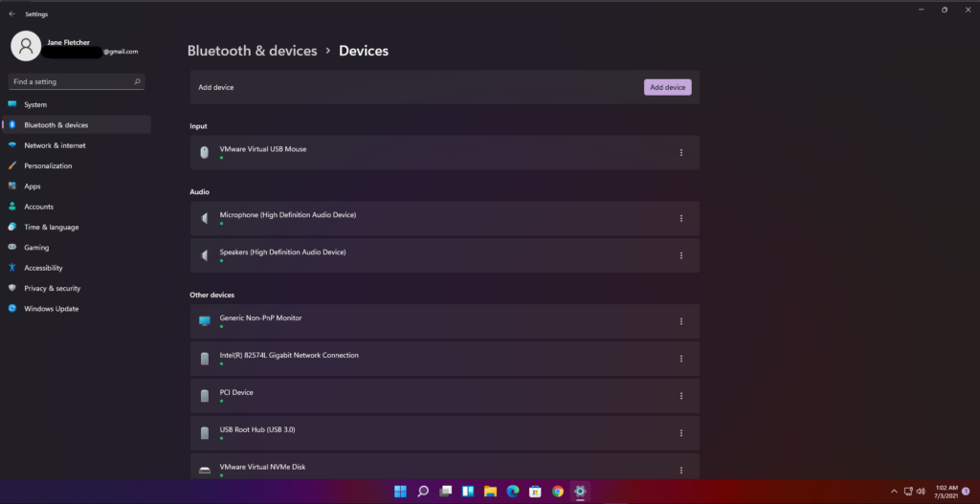The width and height of the screenshot is (980, 504).
Task: Open the clock and date in taskbar
Action: coord(947,492)
